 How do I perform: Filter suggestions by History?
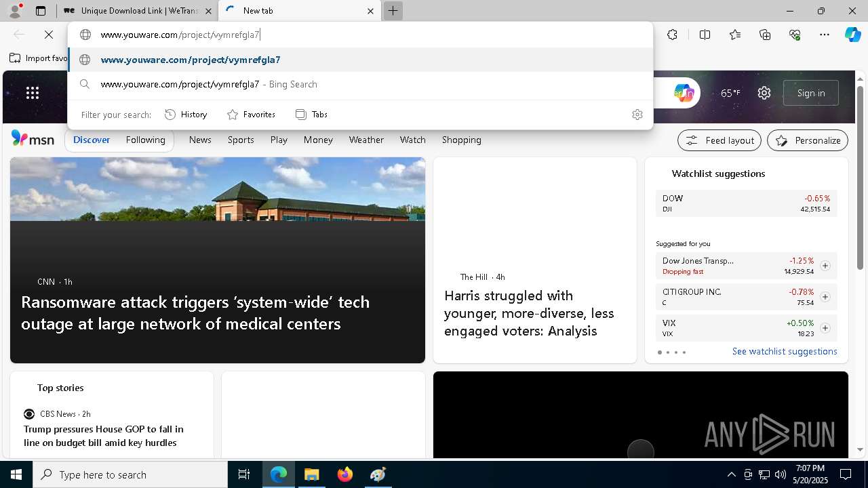pos(186,115)
